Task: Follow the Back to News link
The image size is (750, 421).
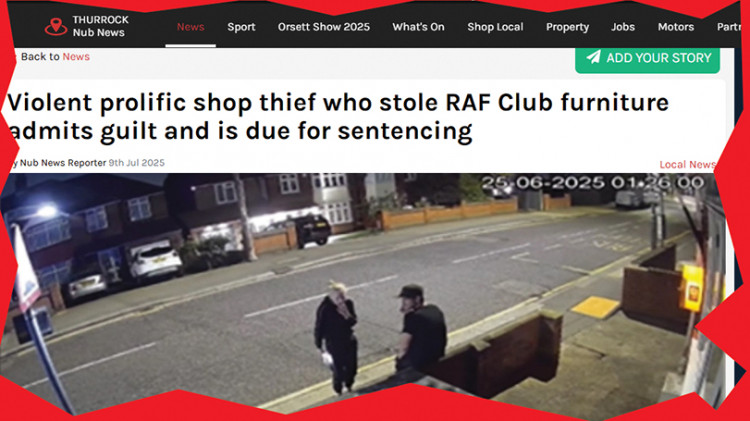Action: 55,56
